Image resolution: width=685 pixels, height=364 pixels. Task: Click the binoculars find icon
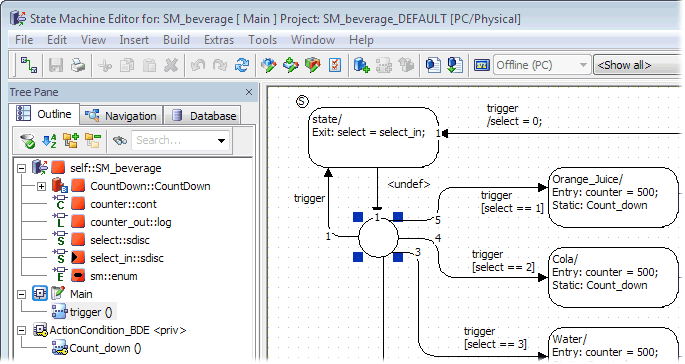click(119, 141)
